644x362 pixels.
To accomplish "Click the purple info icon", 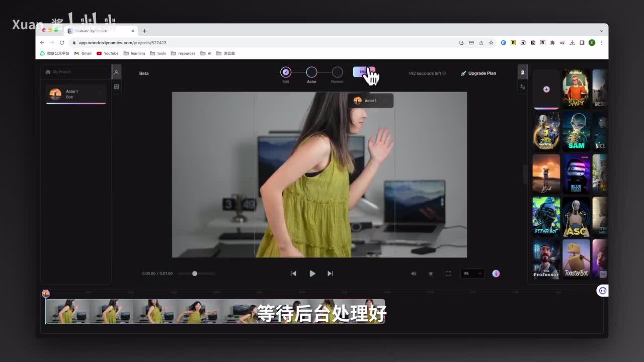I will point(496,274).
